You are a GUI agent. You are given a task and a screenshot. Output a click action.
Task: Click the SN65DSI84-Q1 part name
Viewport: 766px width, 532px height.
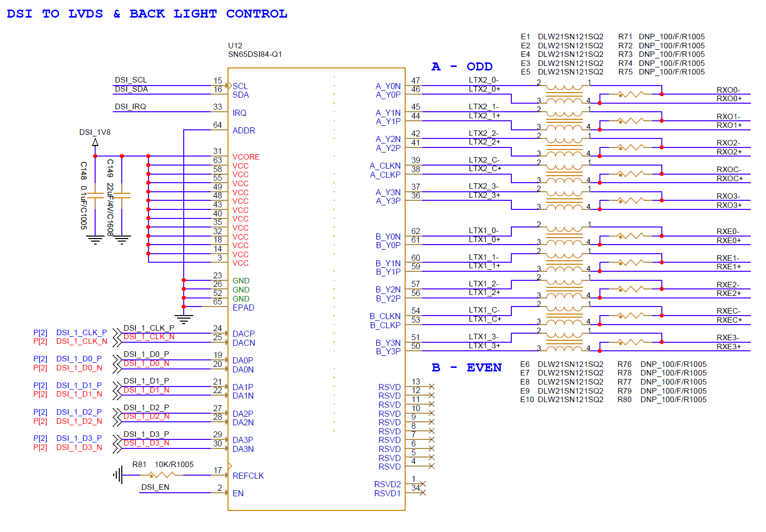(255, 54)
